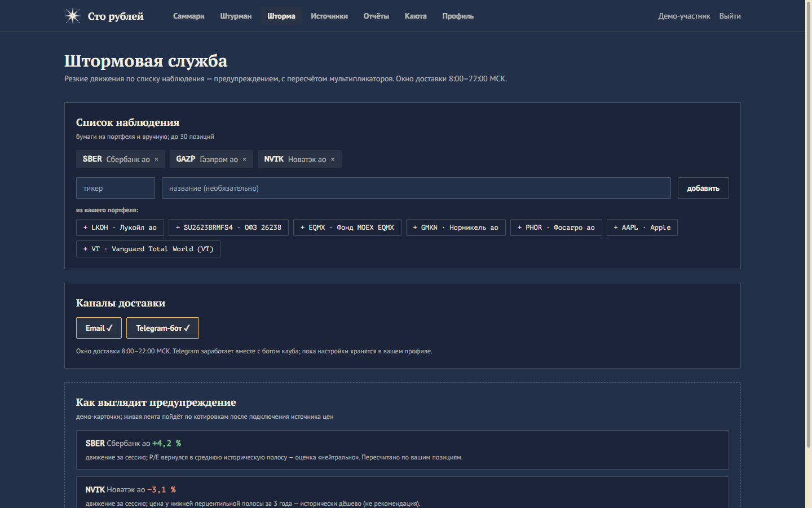Remove SBER Сбербанк ао from watchlist
Screen dimensions: 812x508
[x=157, y=160]
